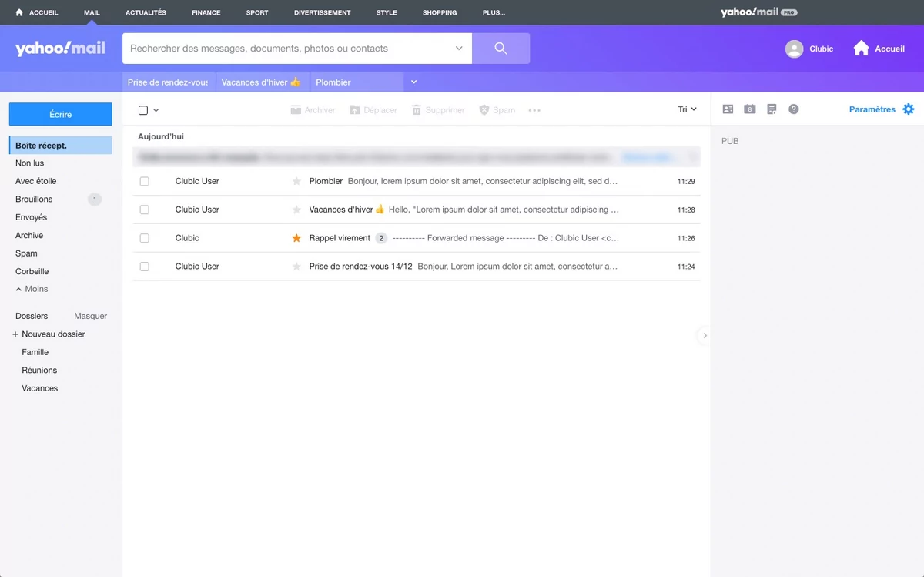Click the Écrire compose button

[x=61, y=114]
